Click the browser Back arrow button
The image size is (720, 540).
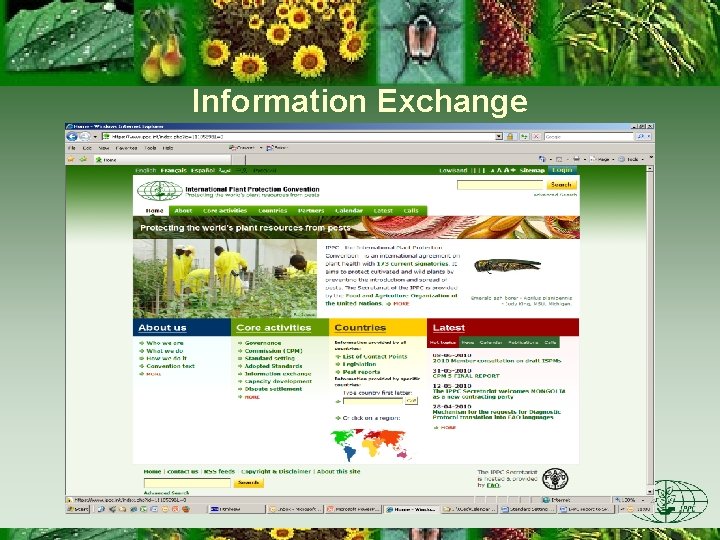click(72, 137)
